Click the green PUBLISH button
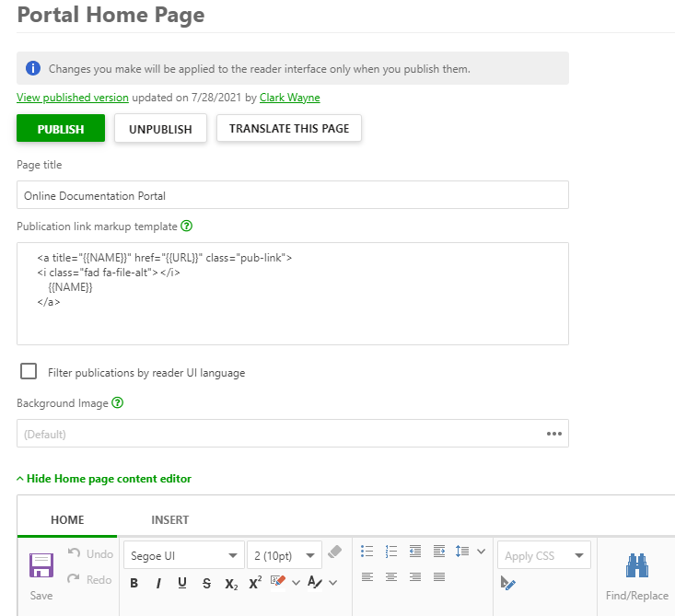The image size is (675, 616). [61, 129]
